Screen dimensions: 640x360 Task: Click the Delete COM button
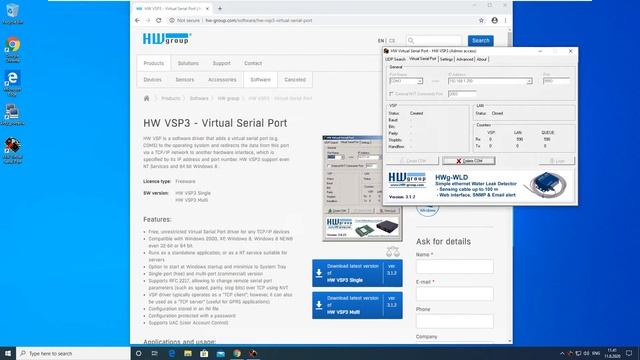tap(469, 161)
